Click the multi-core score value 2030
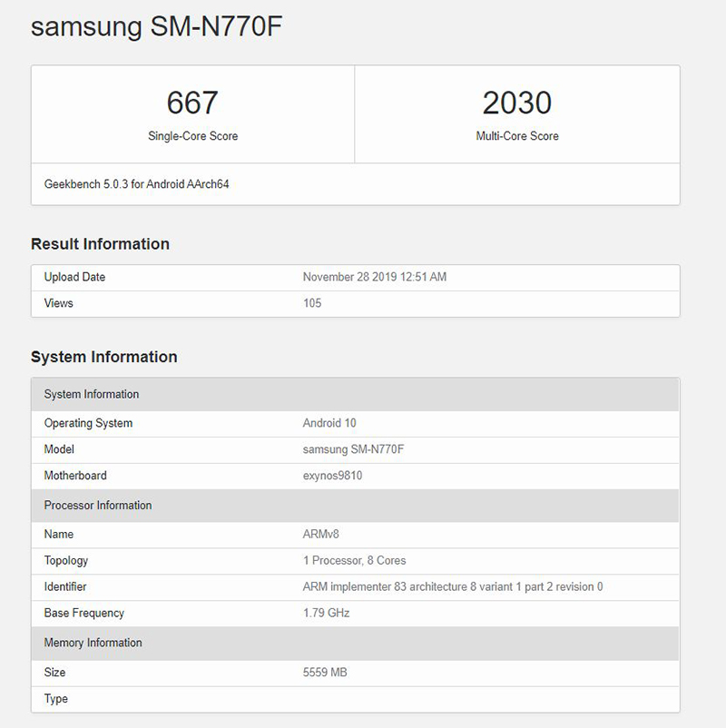Image resolution: width=726 pixels, height=728 pixels. pos(516,103)
